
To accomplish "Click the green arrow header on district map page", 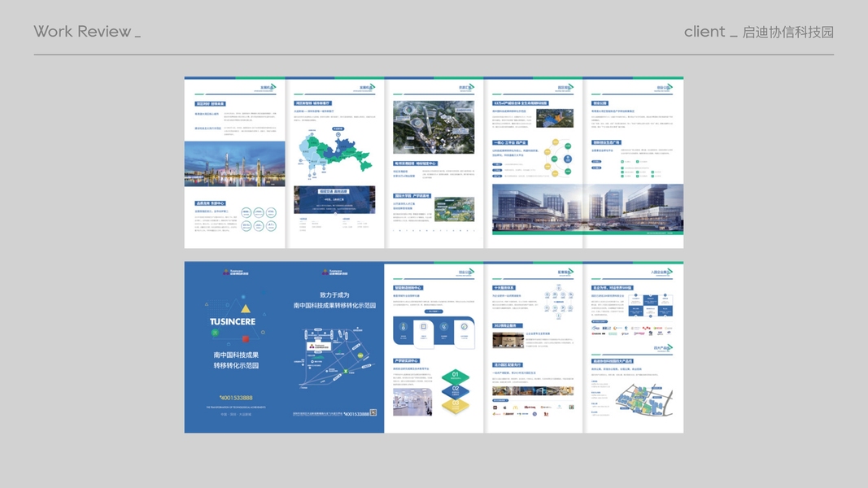I will (x=367, y=87).
